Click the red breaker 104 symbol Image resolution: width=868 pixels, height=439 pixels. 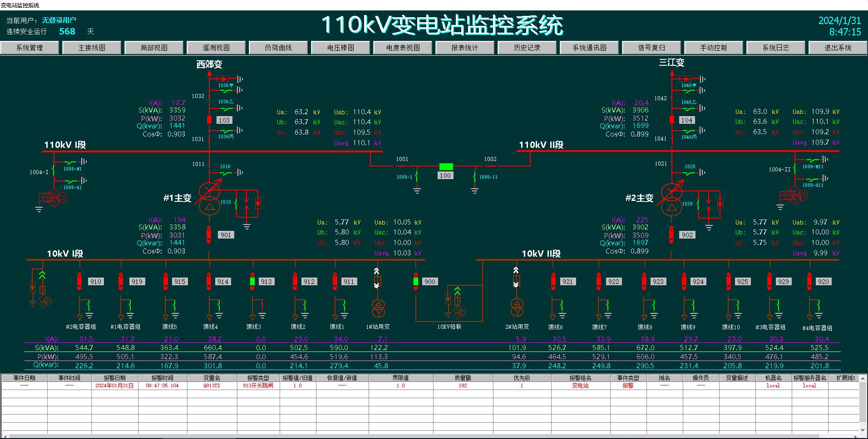coord(672,120)
